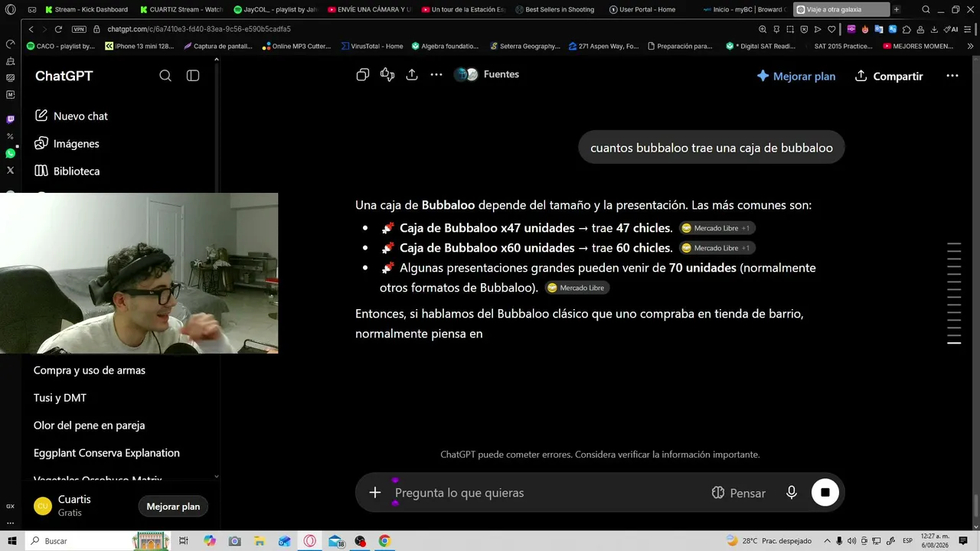980x551 pixels.
Task: Open Chrome from the taskbar
Action: [x=384, y=541]
